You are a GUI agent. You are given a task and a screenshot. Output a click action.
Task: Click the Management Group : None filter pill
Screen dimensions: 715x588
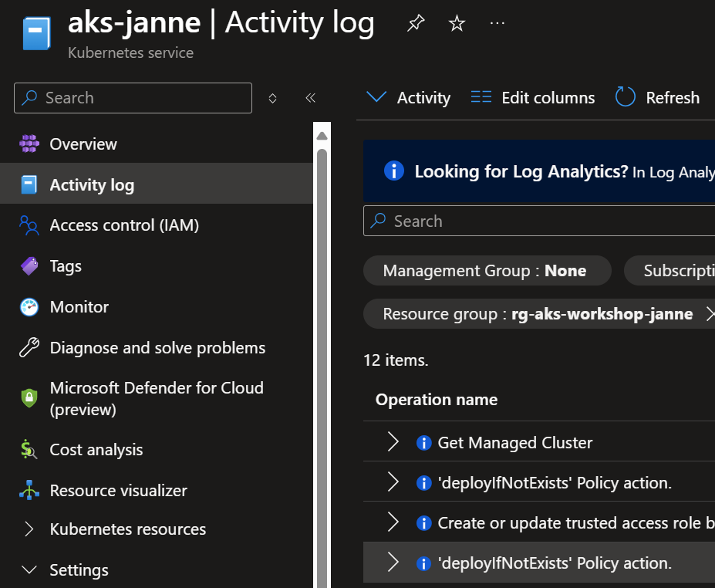pyautogui.click(x=487, y=271)
